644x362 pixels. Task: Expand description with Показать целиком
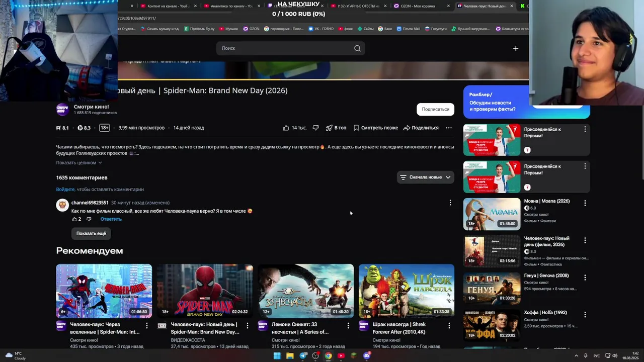click(x=79, y=162)
